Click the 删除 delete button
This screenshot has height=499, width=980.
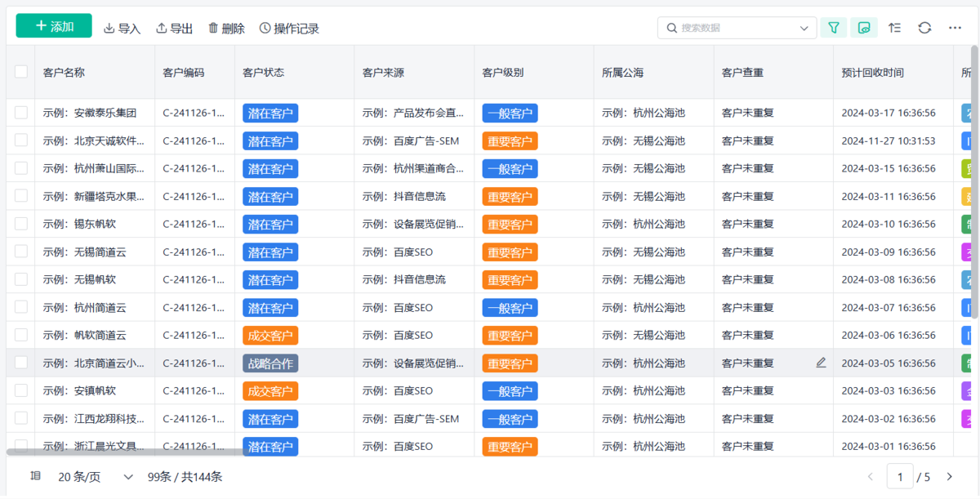[x=225, y=29]
